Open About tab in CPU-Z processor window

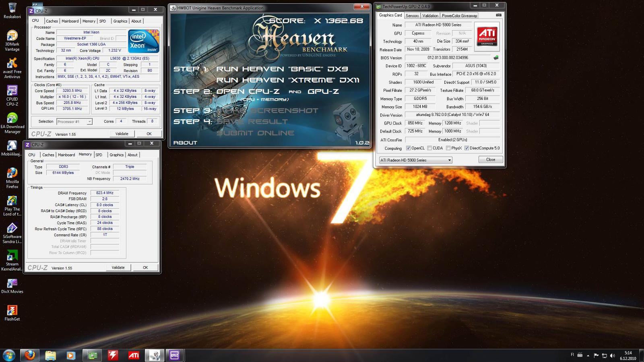pos(136,21)
